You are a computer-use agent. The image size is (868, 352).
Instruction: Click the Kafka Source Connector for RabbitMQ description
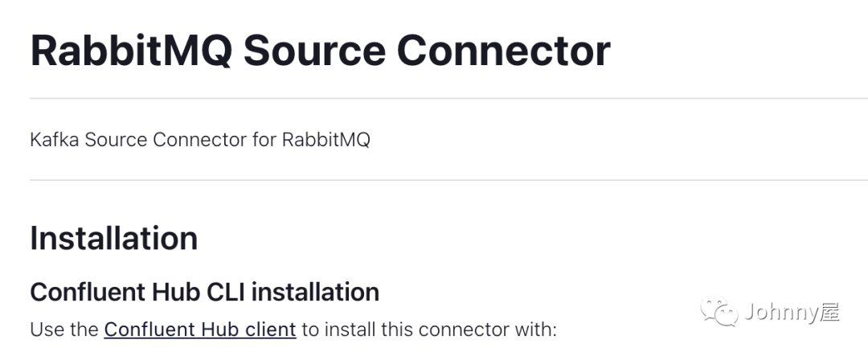(x=200, y=140)
